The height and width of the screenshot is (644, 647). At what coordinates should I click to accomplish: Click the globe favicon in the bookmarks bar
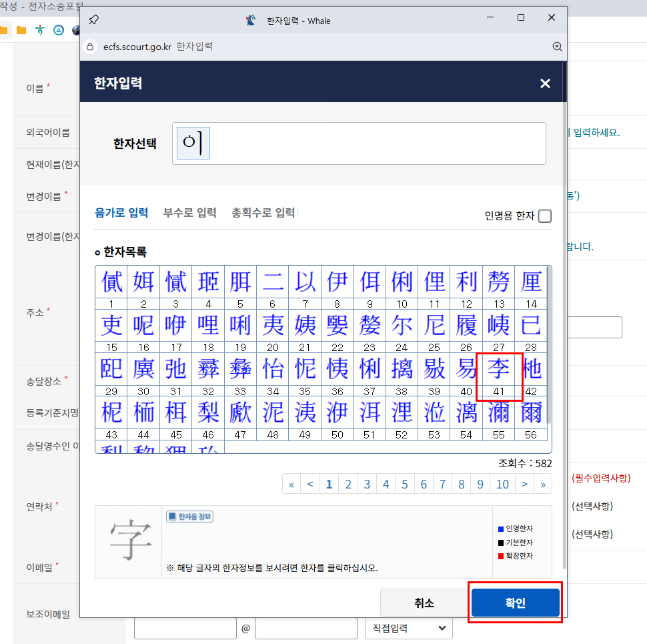pyautogui.click(x=76, y=29)
